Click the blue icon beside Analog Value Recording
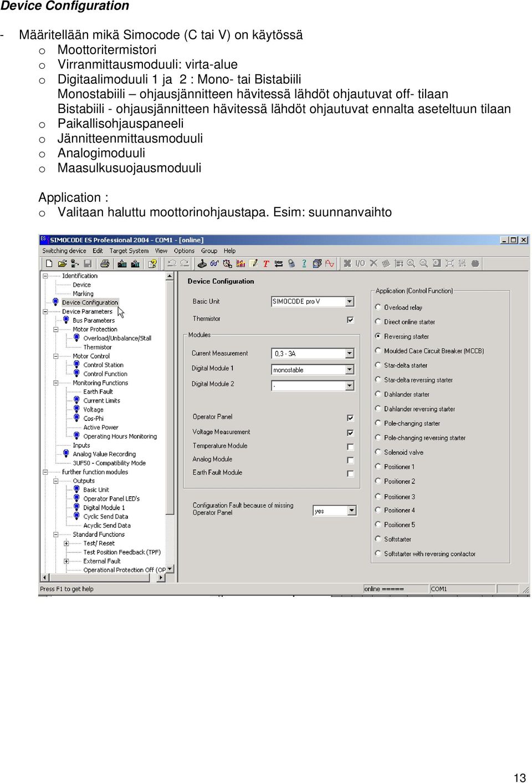The image size is (532, 783). click(66, 454)
